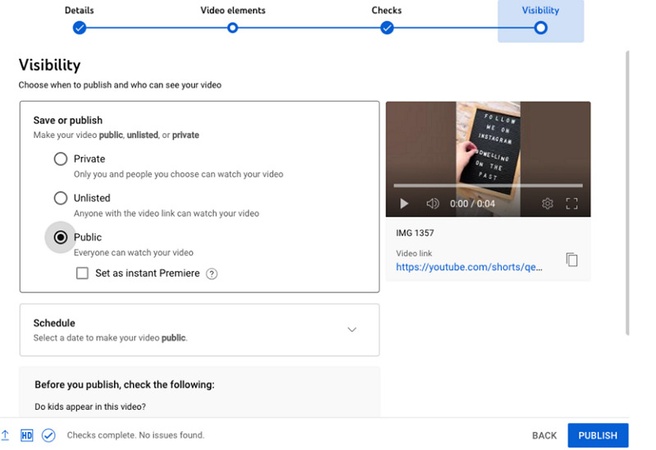This screenshot has width=656, height=450.
Task: Click the 'IMG 1357' video title
Action: (415, 233)
